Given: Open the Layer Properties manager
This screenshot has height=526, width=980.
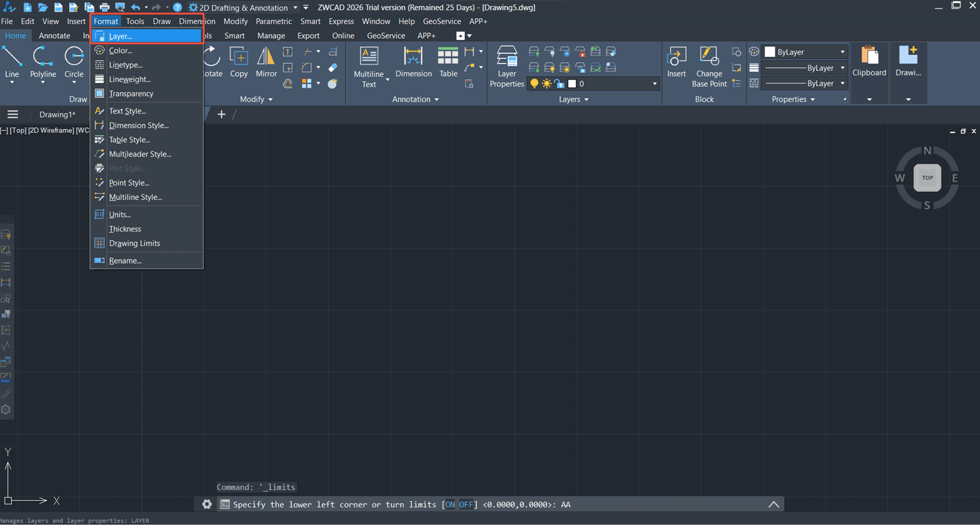Looking at the screenshot, I should click(x=507, y=66).
